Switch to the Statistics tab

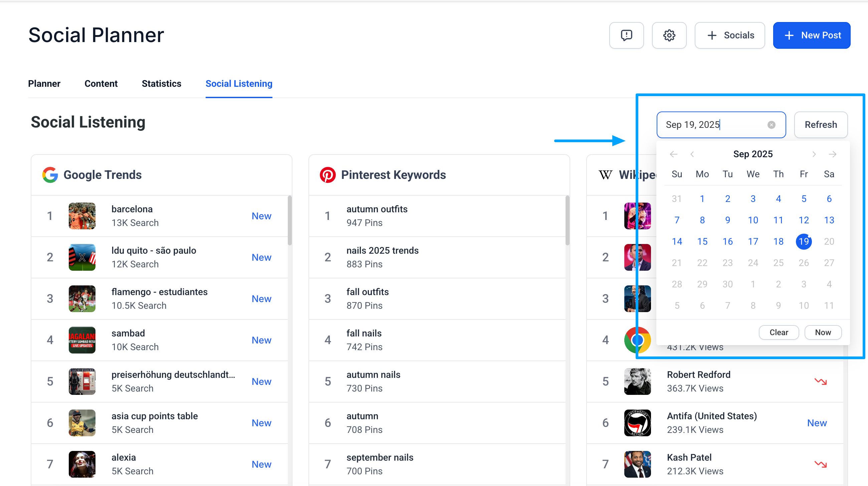tap(161, 83)
